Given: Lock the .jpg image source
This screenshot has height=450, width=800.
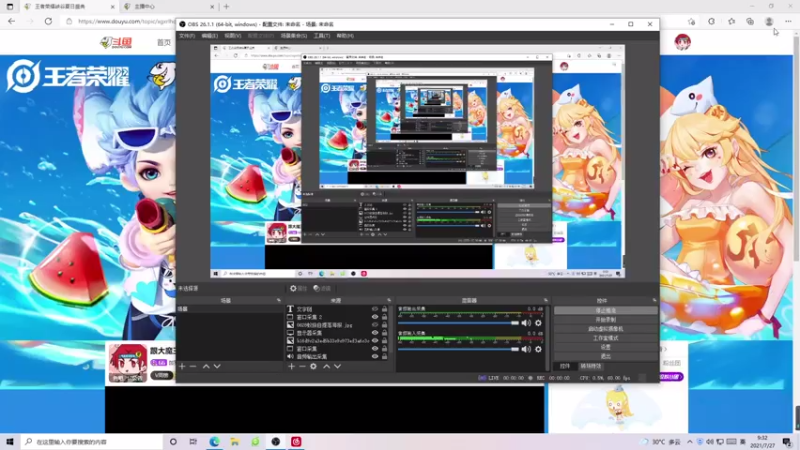Looking at the screenshot, I should [x=384, y=325].
